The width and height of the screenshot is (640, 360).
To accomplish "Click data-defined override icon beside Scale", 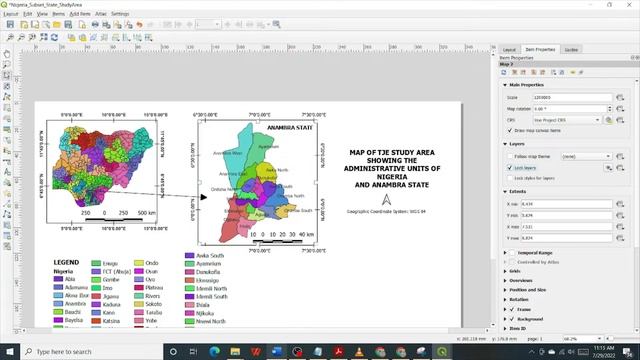I will pyautogui.click(x=620, y=98).
